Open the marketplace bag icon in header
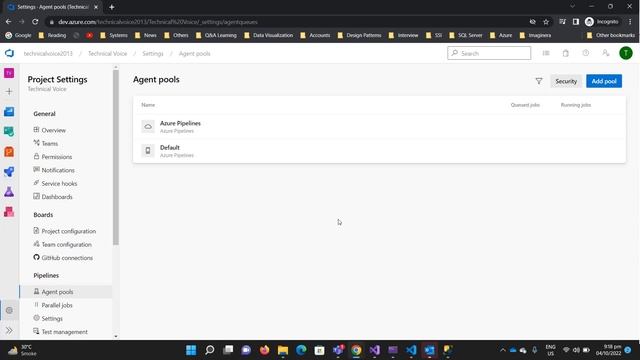Viewport: 640px width, 360px height. point(566,53)
